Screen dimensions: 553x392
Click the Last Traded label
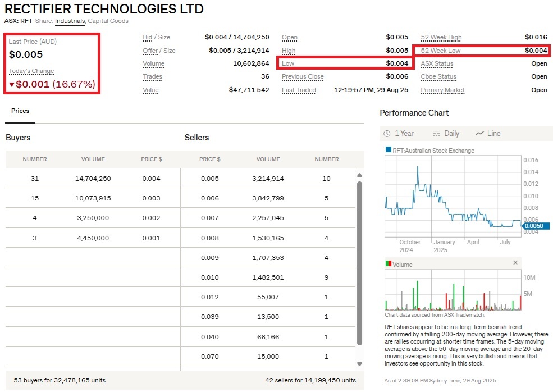pyautogui.click(x=299, y=90)
